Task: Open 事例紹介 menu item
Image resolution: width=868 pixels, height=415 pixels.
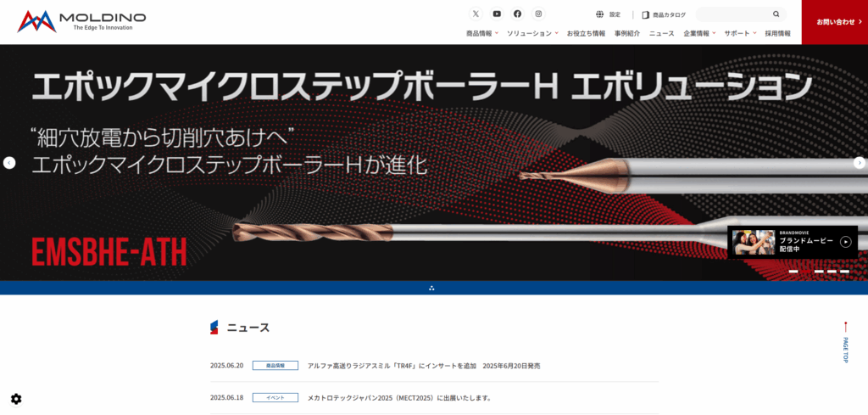Action: coord(627,33)
